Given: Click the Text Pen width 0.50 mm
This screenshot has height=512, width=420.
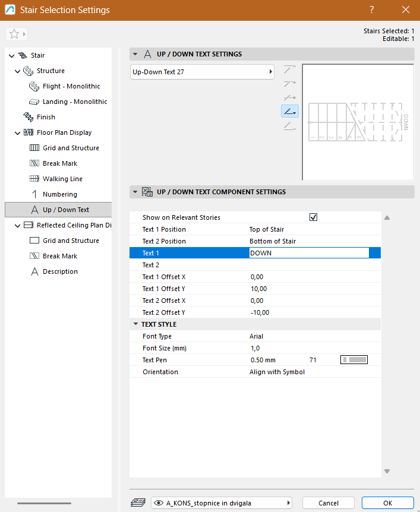Looking at the screenshot, I should 263,360.
